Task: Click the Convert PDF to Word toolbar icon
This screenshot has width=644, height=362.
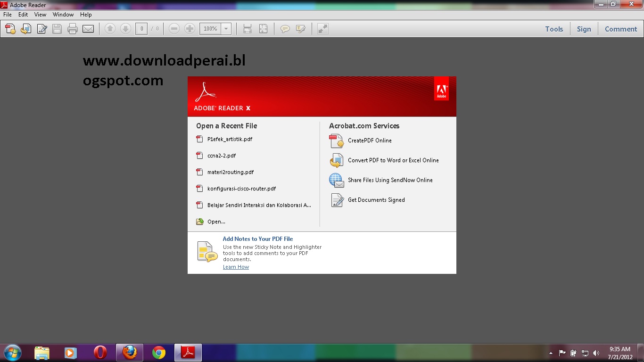Action: point(26,29)
